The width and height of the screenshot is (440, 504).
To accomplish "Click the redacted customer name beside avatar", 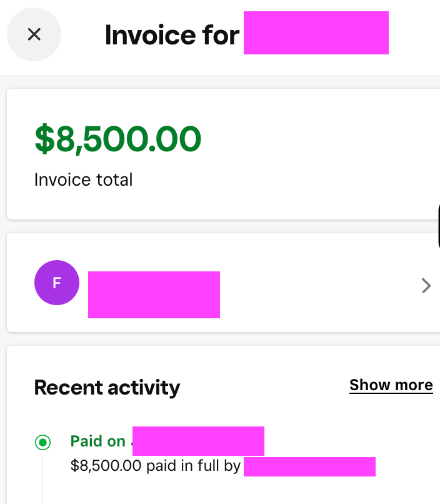I will [x=154, y=295].
